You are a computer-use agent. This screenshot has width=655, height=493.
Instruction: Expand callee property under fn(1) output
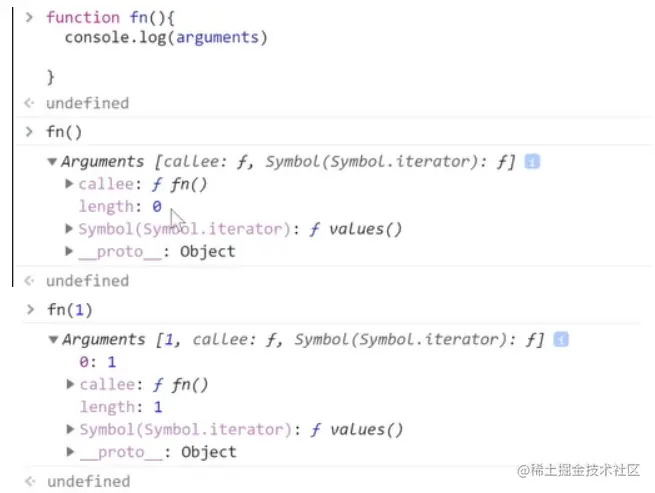[69, 384]
